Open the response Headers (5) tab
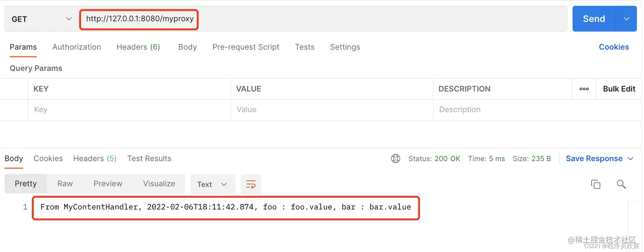 click(95, 159)
